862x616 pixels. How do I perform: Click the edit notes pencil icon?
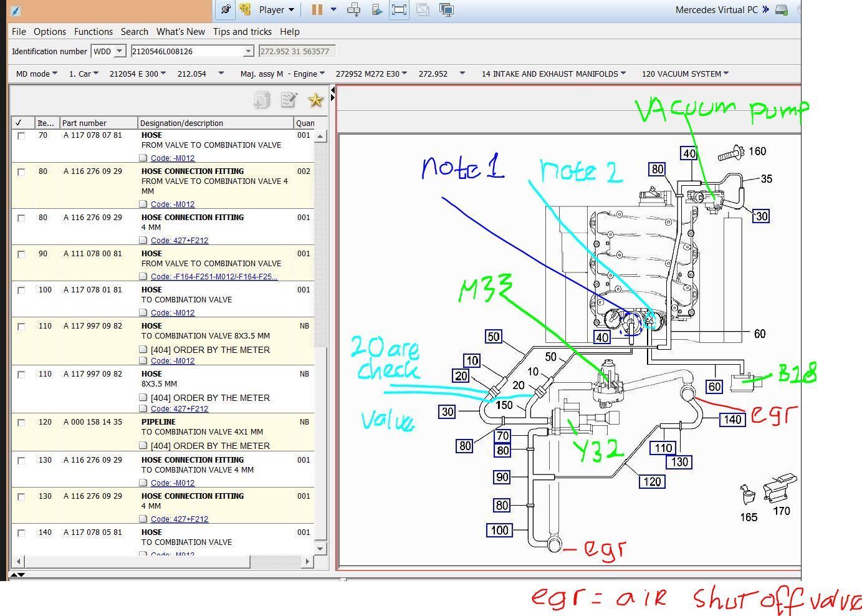289,100
